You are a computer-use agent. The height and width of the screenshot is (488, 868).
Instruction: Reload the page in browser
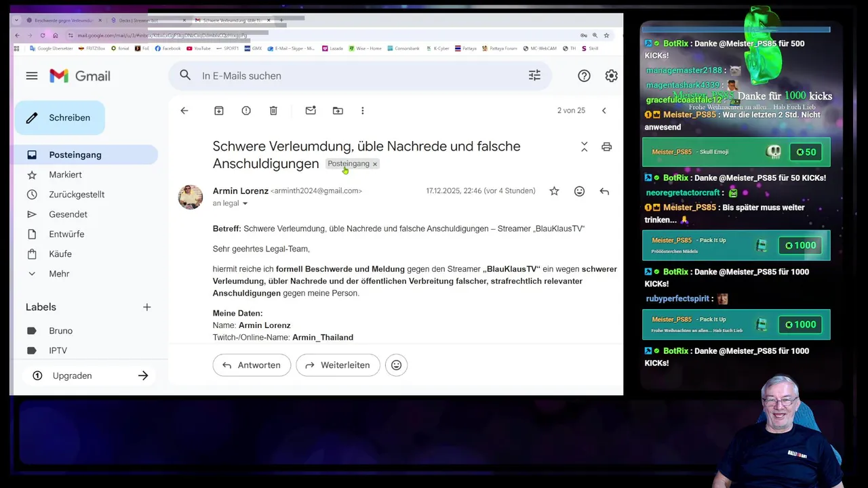pyautogui.click(x=43, y=35)
